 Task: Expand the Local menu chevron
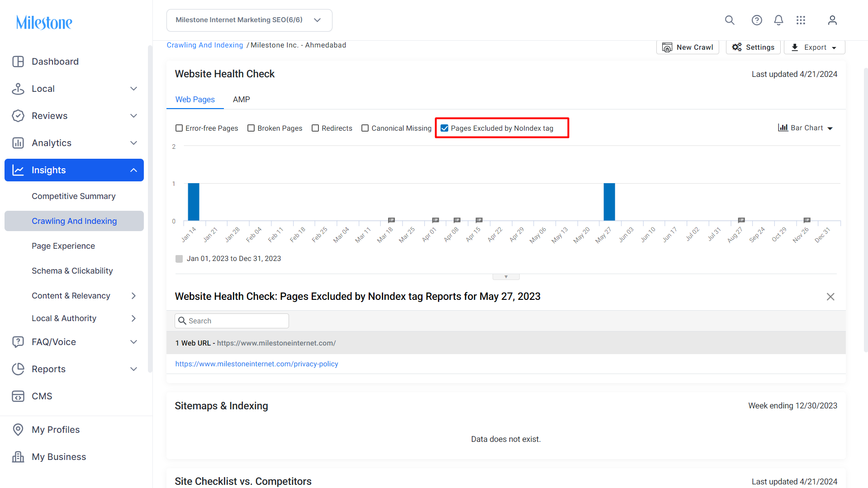pyautogui.click(x=133, y=89)
